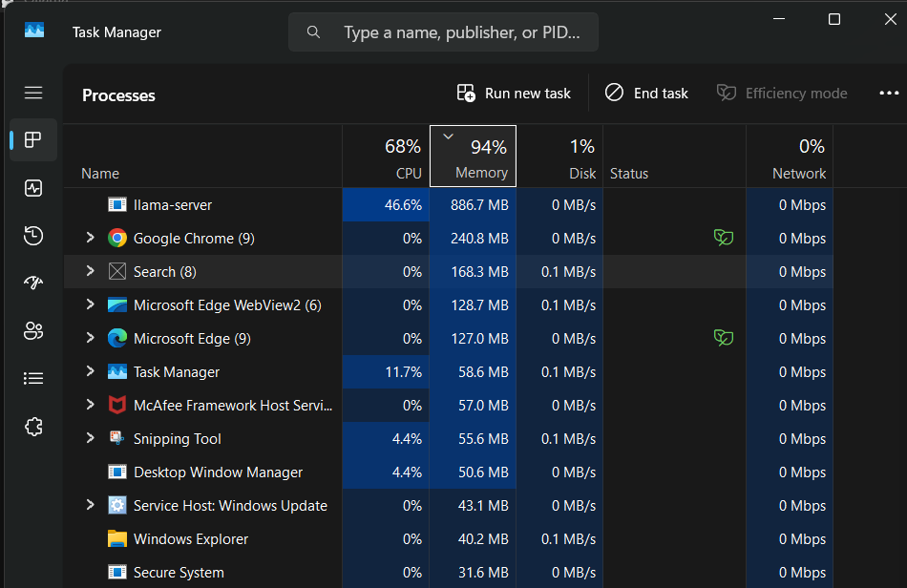Open the Details sidebar icon
Image resolution: width=907 pixels, height=588 pixels.
[33, 378]
